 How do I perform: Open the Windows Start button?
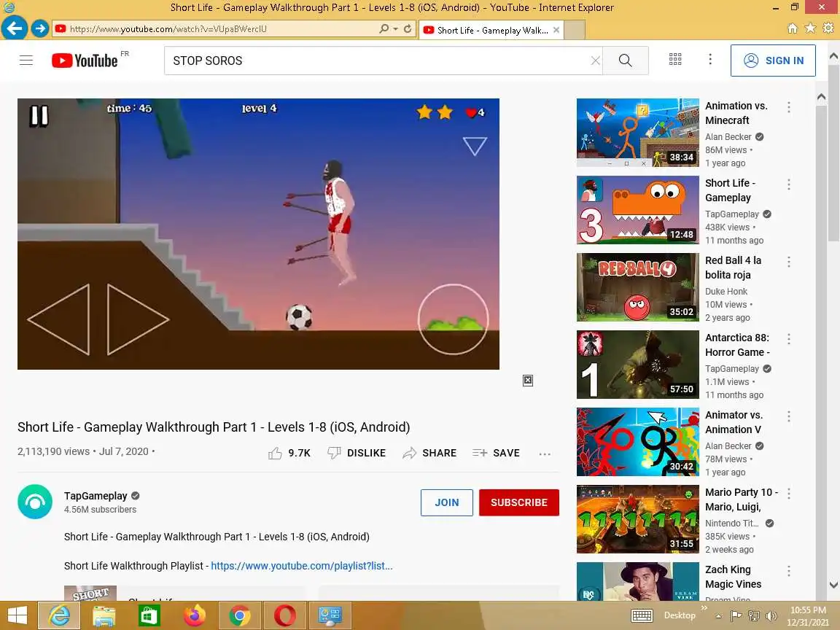point(17,615)
